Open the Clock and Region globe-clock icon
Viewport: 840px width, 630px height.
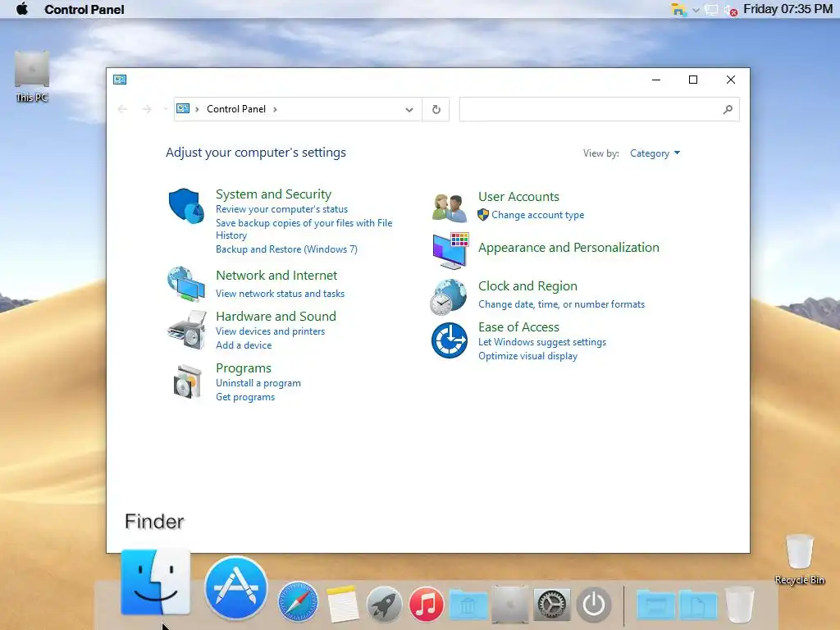[x=449, y=297]
